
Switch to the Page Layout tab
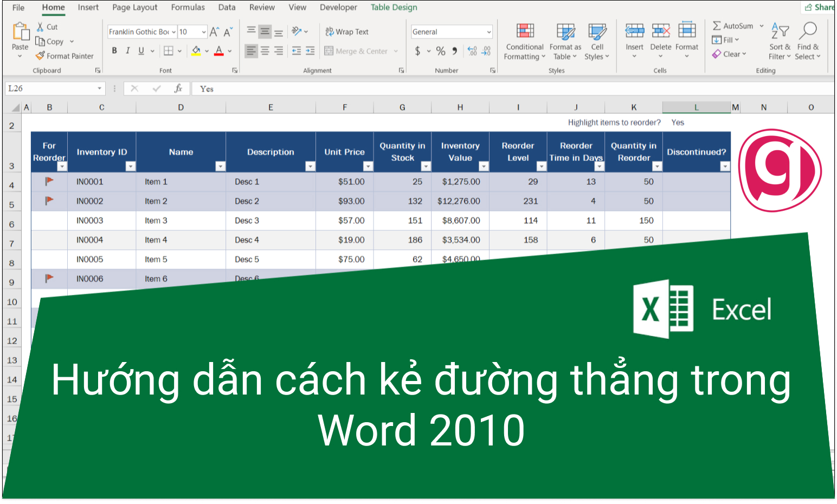point(135,8)
